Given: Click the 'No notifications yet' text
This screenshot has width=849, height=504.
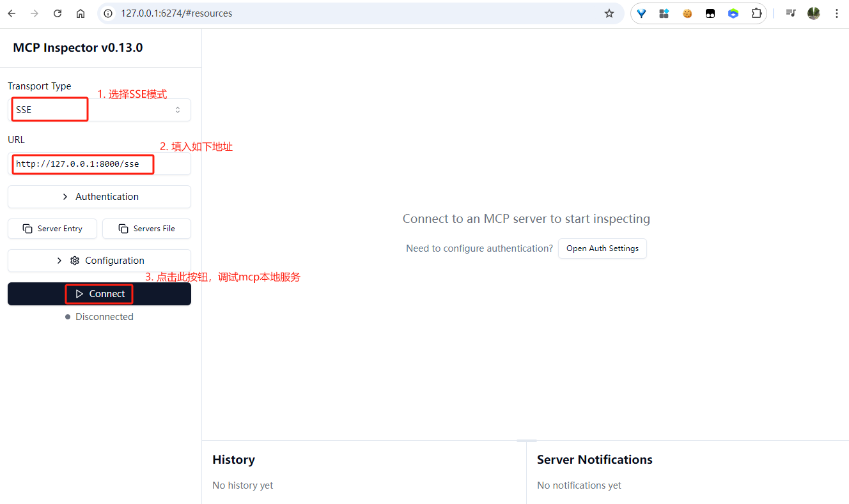Looking at the screenshot, I should [x=579, y=485].
